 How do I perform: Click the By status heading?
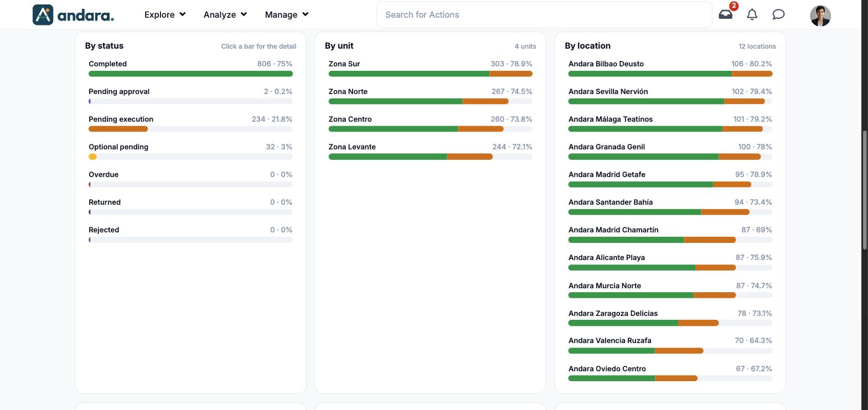click(104, 46)
